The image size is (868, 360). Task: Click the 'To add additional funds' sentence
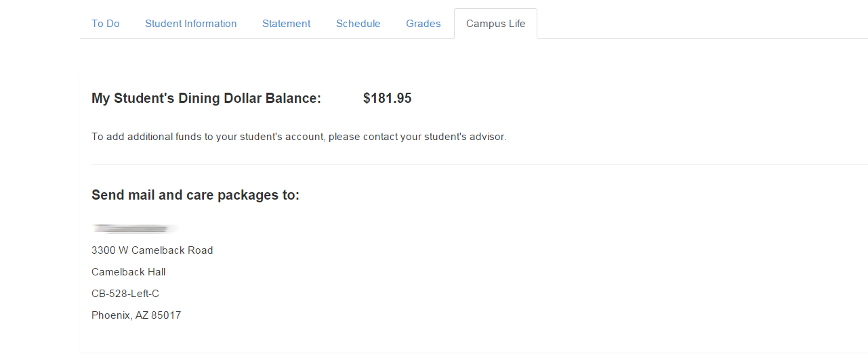[299, 137]
